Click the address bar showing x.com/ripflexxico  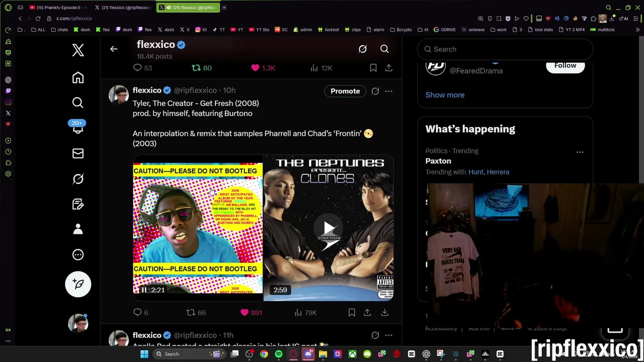[74, 19]
